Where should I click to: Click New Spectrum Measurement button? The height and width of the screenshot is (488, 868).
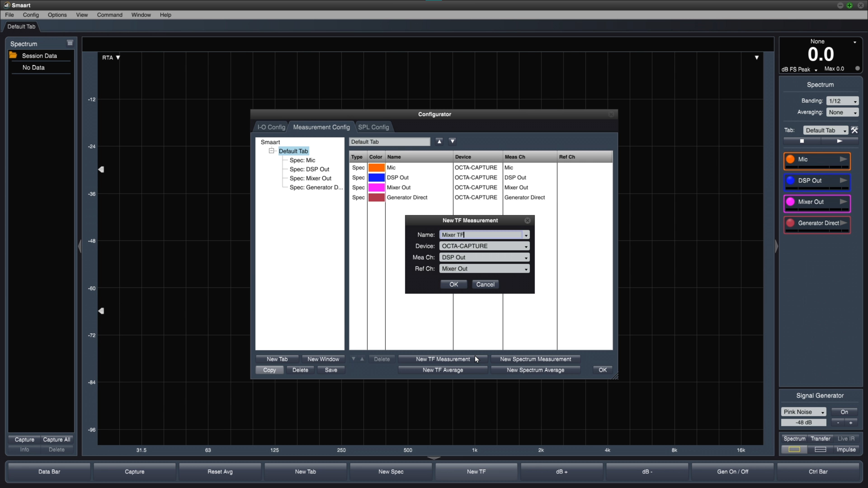click(535, 359)
